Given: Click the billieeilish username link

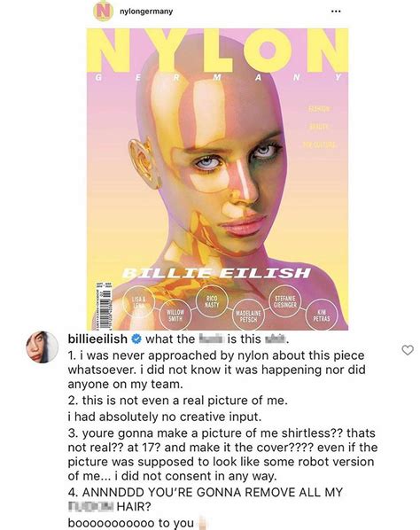Looking at the screenshot, I should pos(97,339).
